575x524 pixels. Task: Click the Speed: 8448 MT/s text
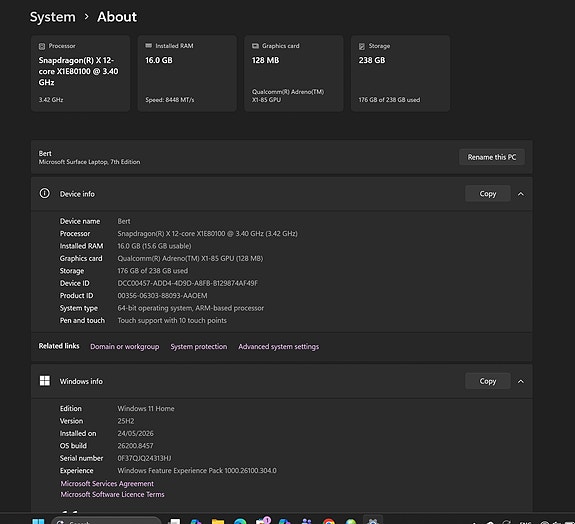(x=170, y=100)
